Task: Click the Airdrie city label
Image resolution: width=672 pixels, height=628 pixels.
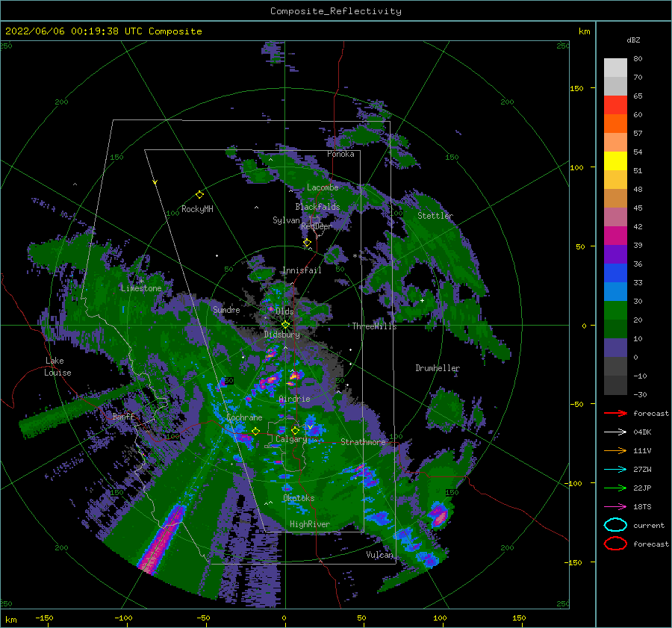Action: [x=294, y=399]
